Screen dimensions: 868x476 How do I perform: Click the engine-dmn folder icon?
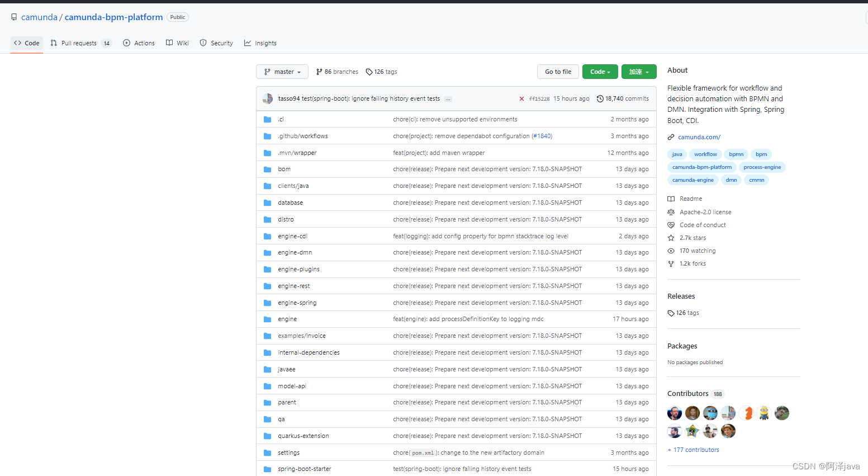click(x=267, y=252)
